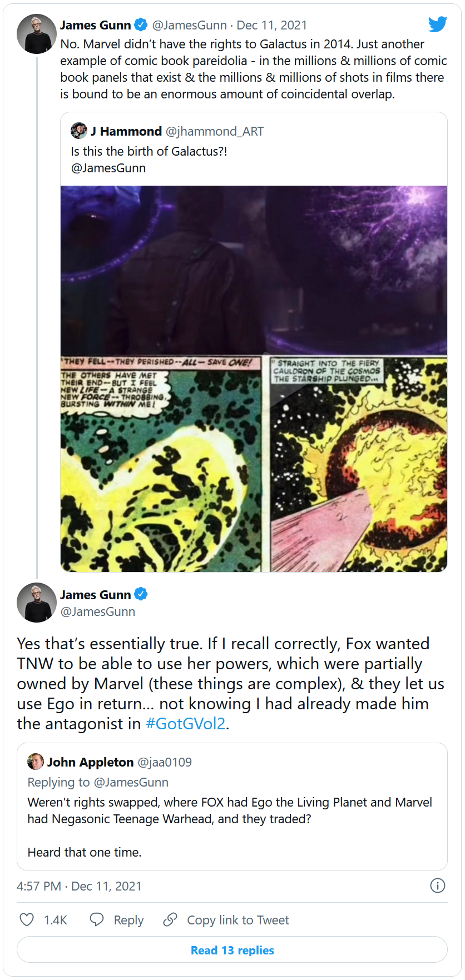Open the Dec 11, 2021 date in top tweet
Screen dimensions: 465x980
coord(272,25)
